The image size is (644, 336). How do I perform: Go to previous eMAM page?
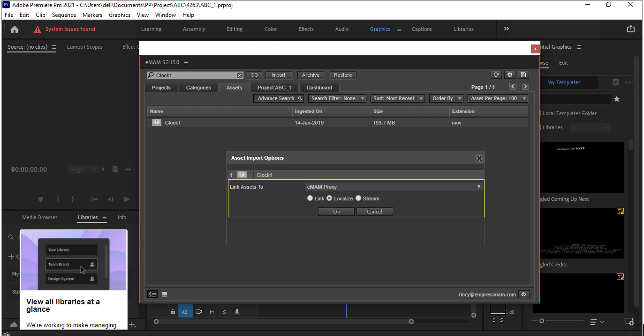(513, 87)
